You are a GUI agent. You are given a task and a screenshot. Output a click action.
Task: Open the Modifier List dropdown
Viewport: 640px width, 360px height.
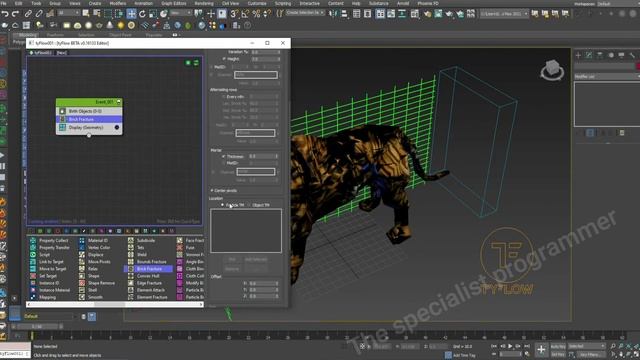coord(607,76)
